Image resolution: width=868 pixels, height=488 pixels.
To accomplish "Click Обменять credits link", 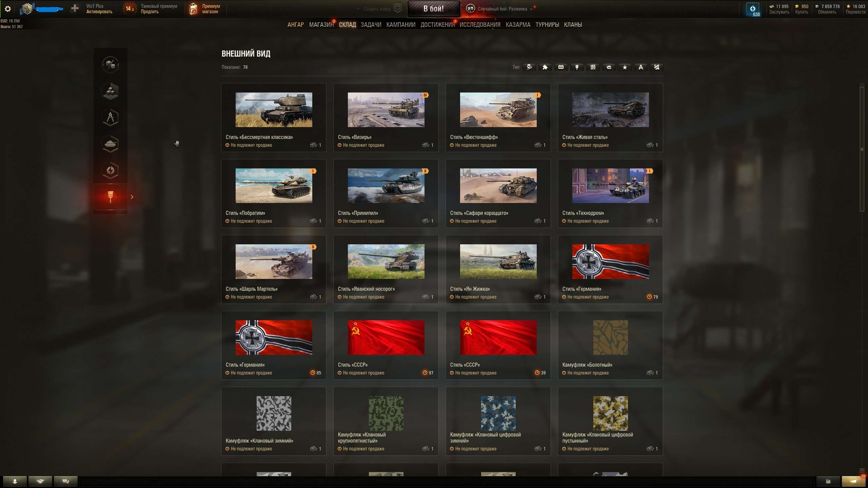I will [x=827, y=12].
